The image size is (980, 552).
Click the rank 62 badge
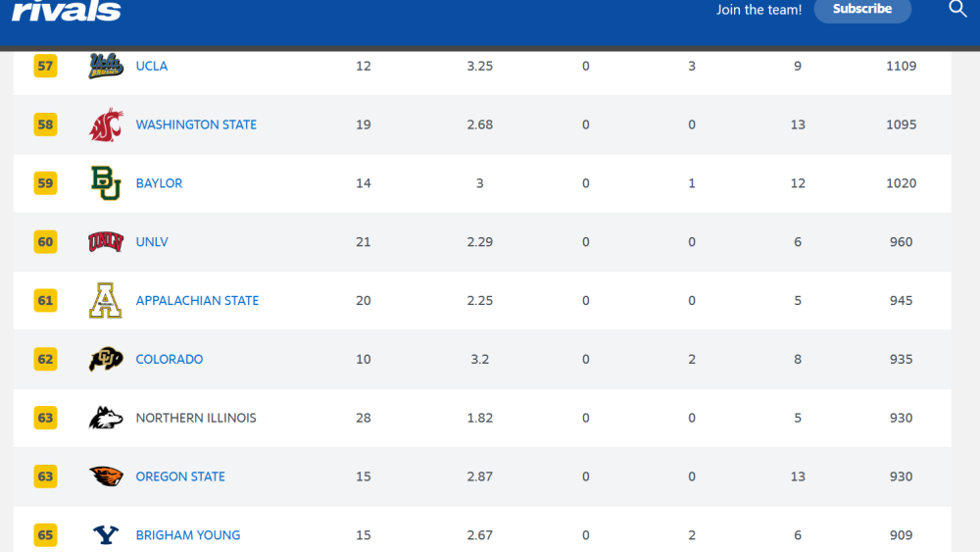pos(46,360)
